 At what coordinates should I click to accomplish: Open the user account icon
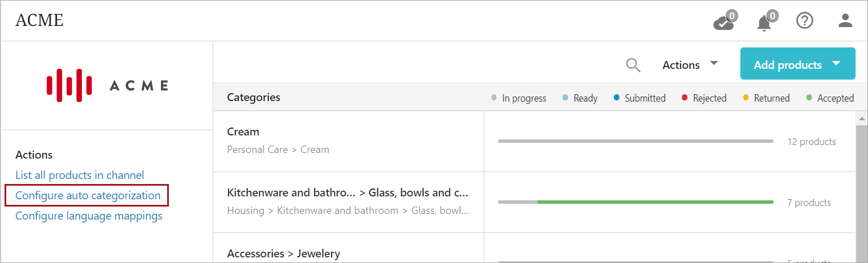[845, 21]
